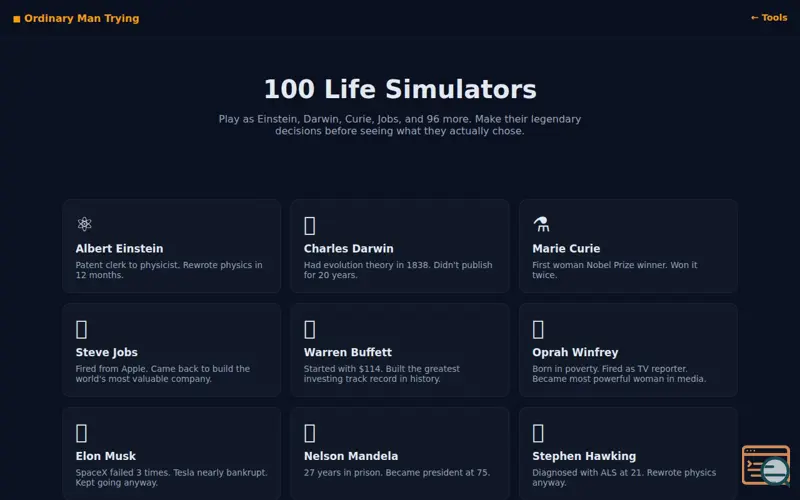Click '27 years in prison' description
Viewport: 800px width, 500px height.
click(x=397, y=472)
